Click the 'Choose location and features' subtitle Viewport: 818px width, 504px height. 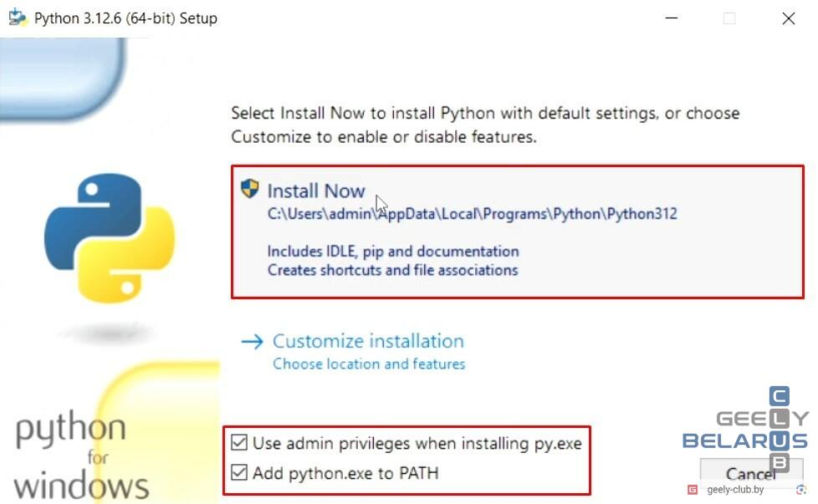click(x=369, y=364)
